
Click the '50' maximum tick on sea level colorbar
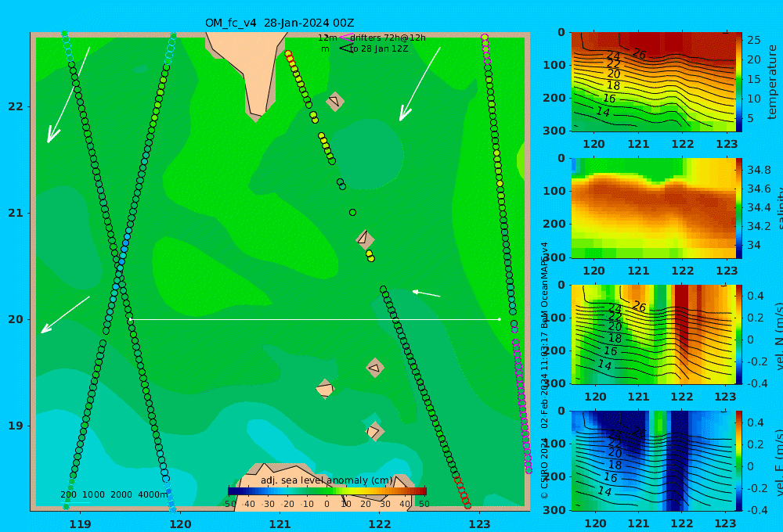424,504
